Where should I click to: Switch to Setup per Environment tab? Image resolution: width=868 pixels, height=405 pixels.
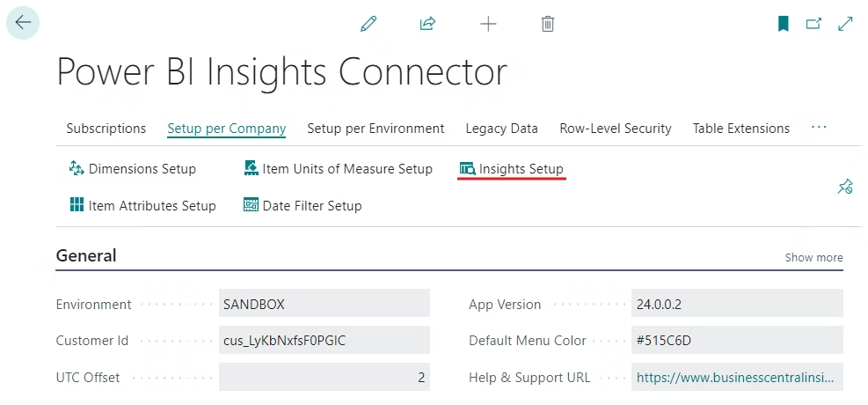tap(376, 129)
